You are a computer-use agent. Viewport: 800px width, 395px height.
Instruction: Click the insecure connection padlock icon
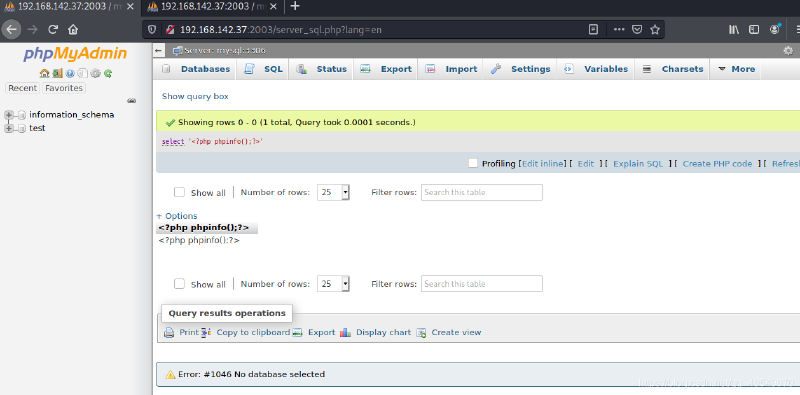pyautogui.click(x=170, y=30)
